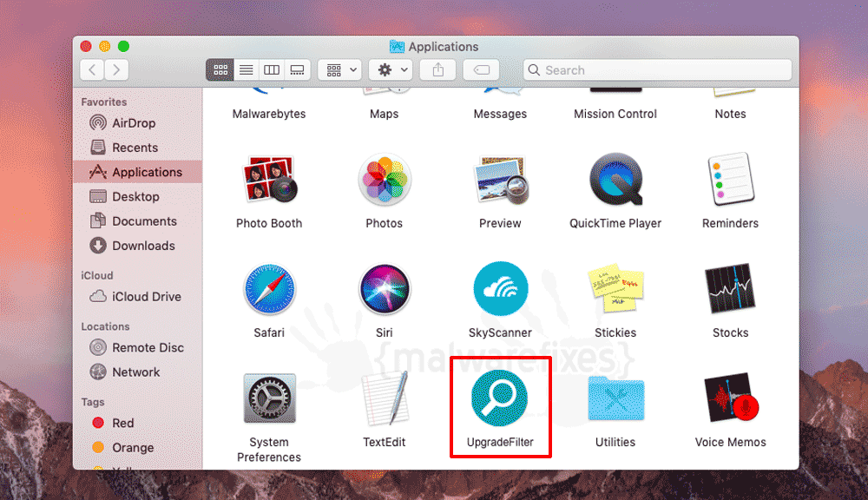Open the Action gear menu
The height and width of the screenshot is (500, 868).
tap(391, 69)
